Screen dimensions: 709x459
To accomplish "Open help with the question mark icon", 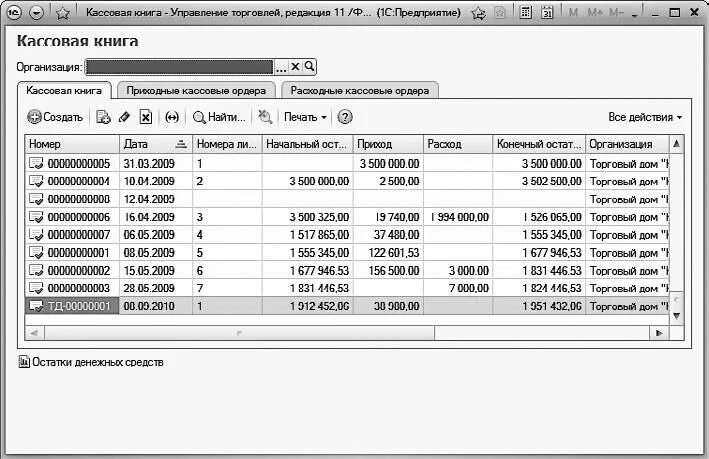I will pyautogui.click(x=345, y=117).
